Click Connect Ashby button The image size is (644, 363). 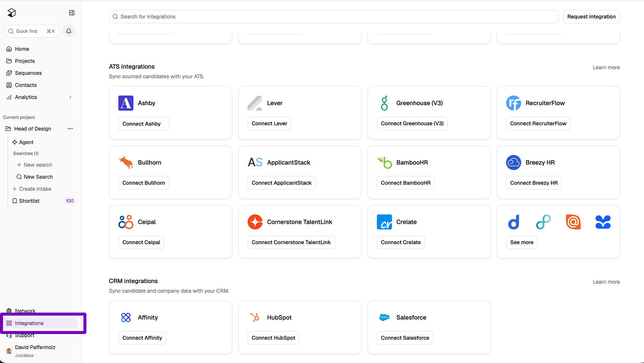tap(144, 124)
